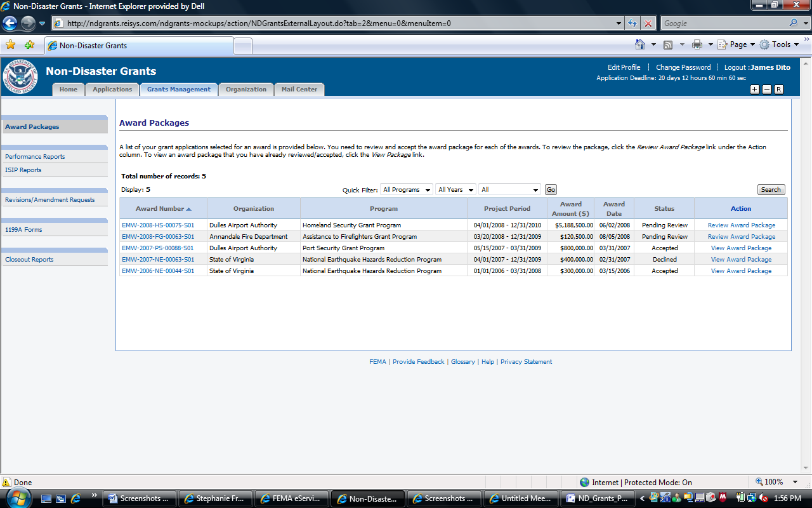The image size is (812, 508).
Task: Click the Switch Between Windows icon
Action: pos(62,498)
